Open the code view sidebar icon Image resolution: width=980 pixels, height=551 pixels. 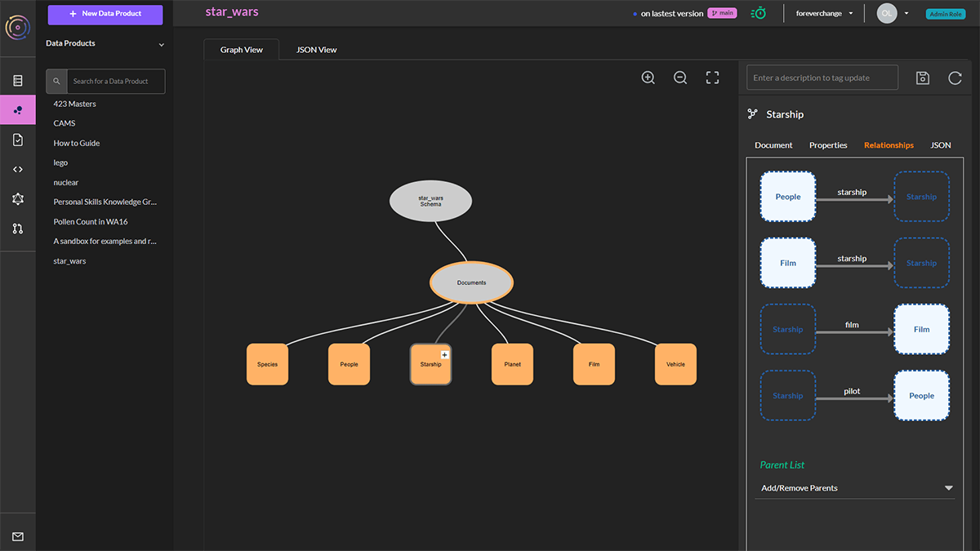click(18, 169)
